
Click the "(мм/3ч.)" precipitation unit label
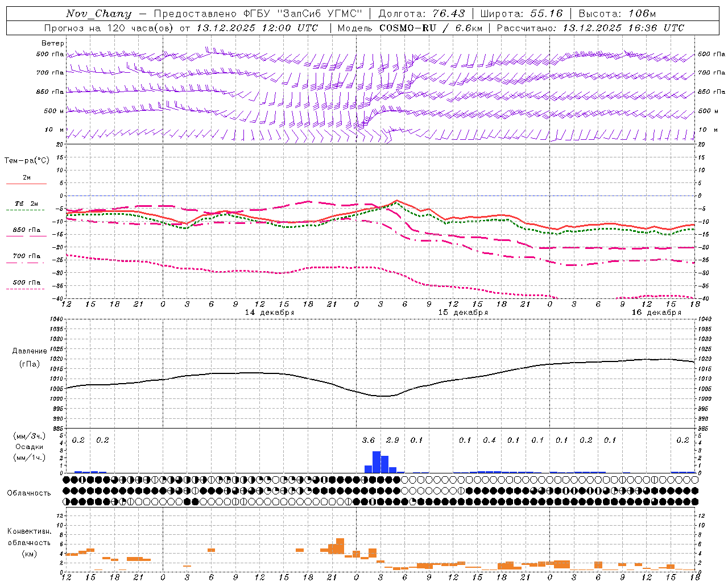tap(30, 436)
